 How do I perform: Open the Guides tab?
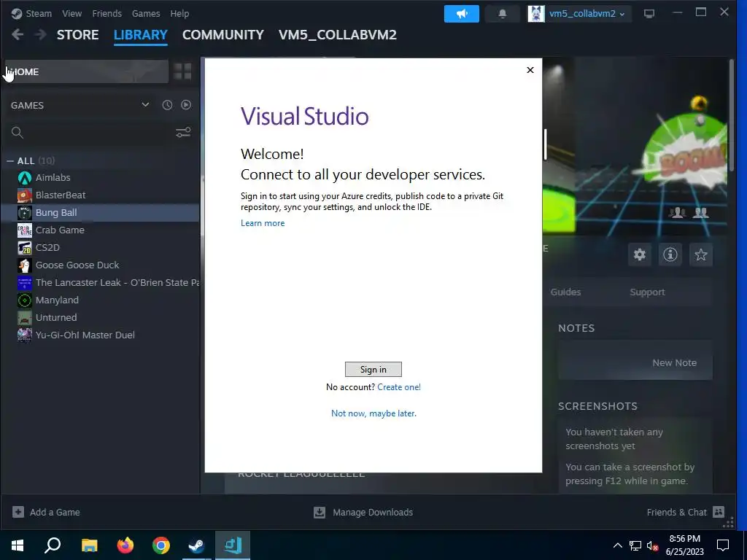pos(565,292)
